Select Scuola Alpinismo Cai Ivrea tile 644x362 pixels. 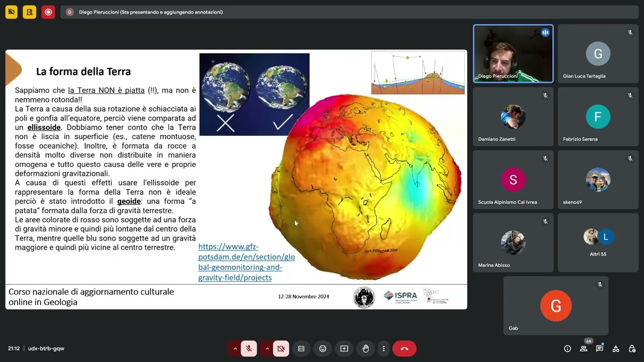(513, 179)
